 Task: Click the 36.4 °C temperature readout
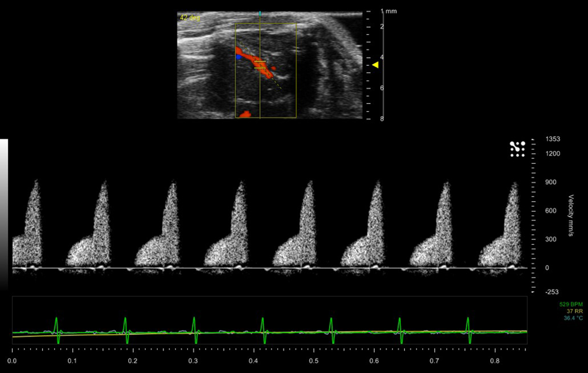click(x=573, y=318)
